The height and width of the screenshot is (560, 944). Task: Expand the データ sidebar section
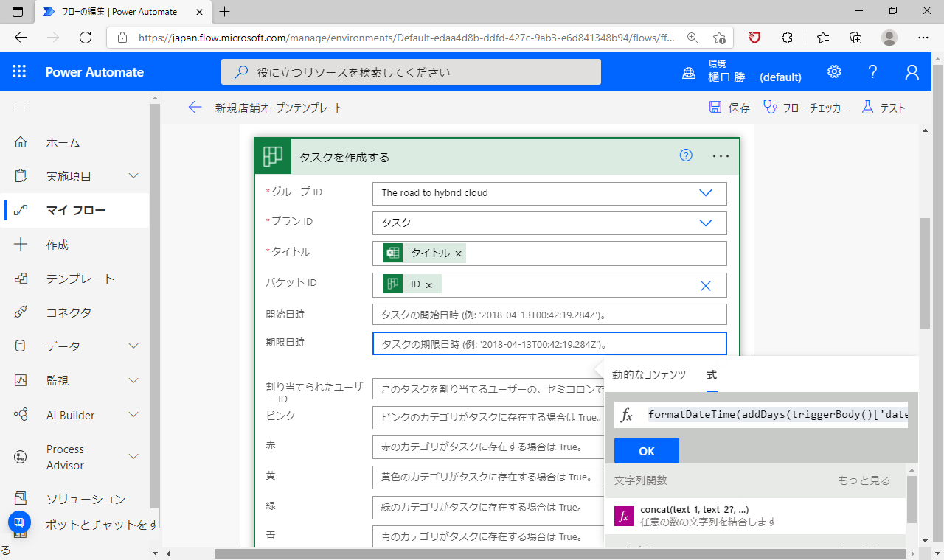pyautogui.click(x=133, y=346)
